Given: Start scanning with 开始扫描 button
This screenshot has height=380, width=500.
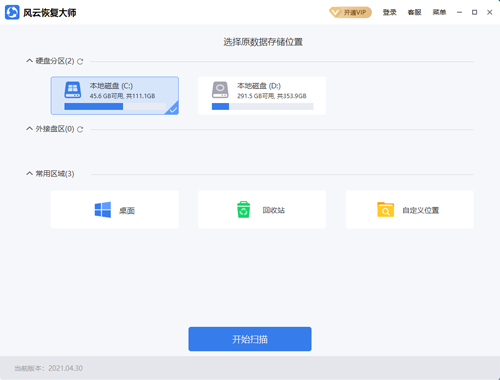Looking at the screenshot, I should tap(250, 339).
